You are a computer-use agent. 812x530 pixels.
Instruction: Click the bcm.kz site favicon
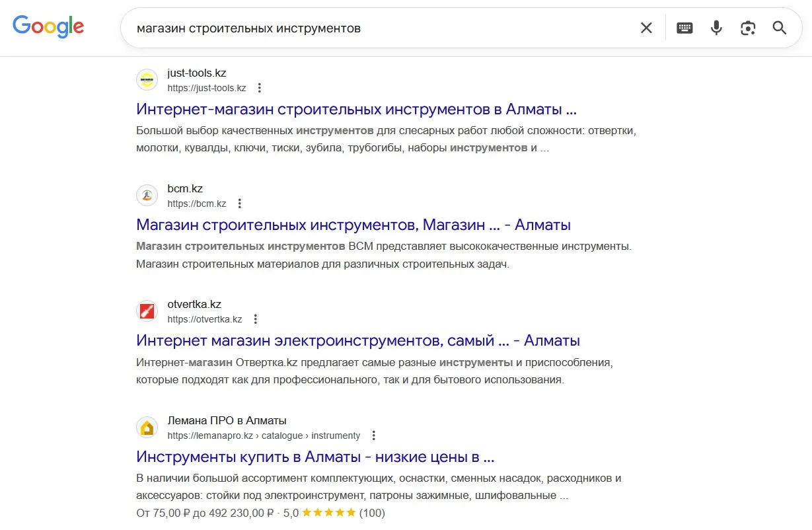click(x=147, y=196)
